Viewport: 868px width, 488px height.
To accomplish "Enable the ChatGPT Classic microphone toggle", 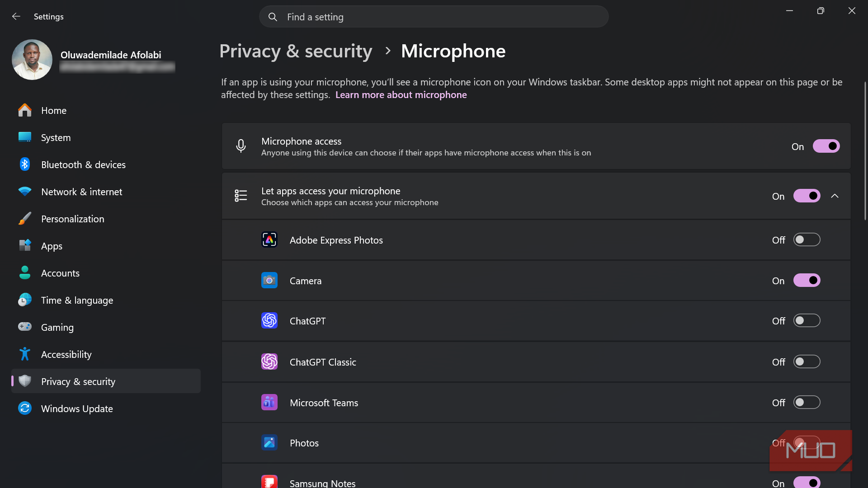I will pyautogui.click(x=807, y=362).
